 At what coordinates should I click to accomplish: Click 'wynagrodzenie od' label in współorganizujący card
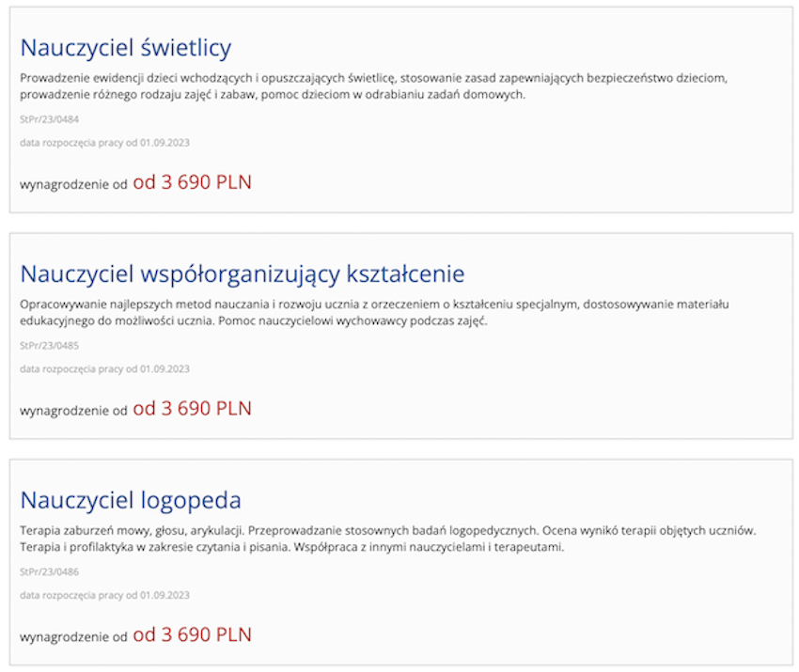(73, 411)
